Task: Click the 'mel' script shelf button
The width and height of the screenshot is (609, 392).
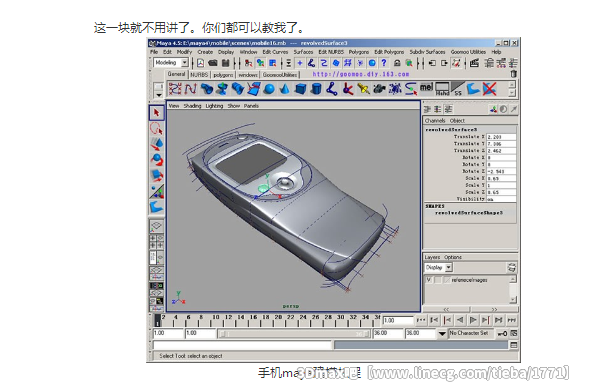Action: 426,87
